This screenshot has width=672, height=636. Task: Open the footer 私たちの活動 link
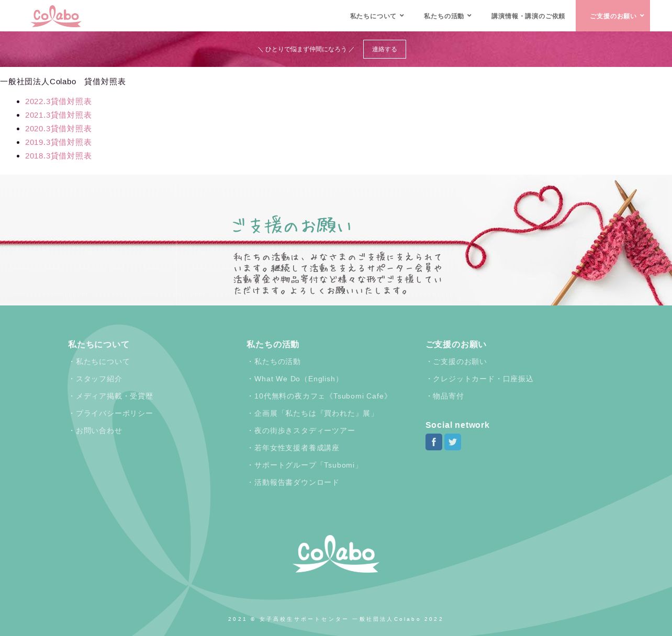[x=274, y=361]
